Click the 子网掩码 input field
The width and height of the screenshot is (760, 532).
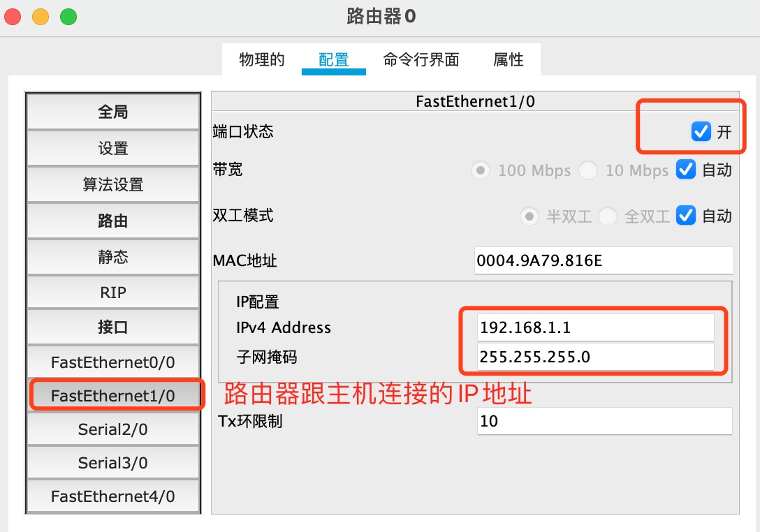(596, 357)
